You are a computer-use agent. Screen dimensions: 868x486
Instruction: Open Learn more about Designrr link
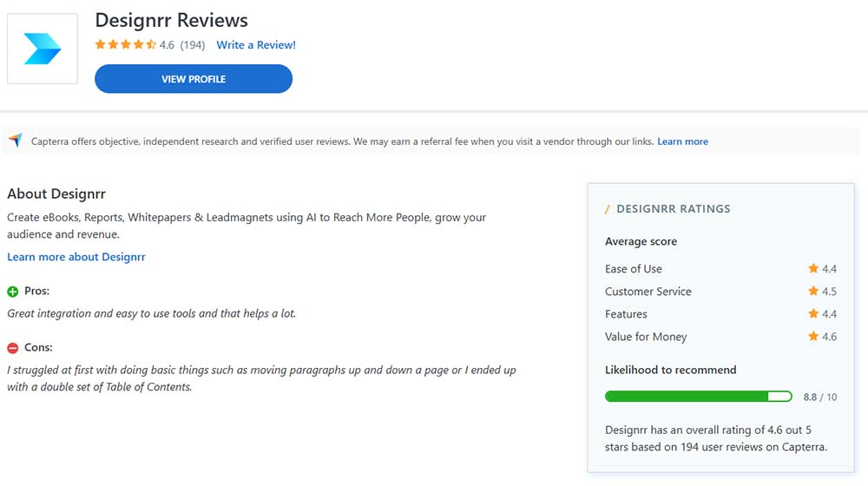[76, 257]
